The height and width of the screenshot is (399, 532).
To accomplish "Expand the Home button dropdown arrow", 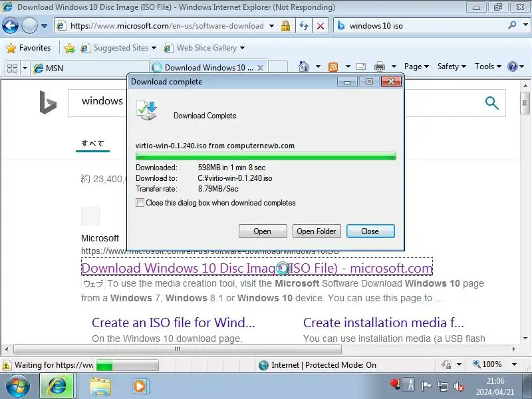I will (318, 66).
